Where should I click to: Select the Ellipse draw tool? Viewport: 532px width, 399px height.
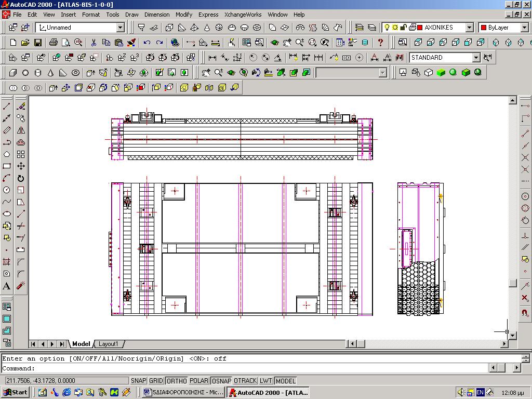click(6, 214)
